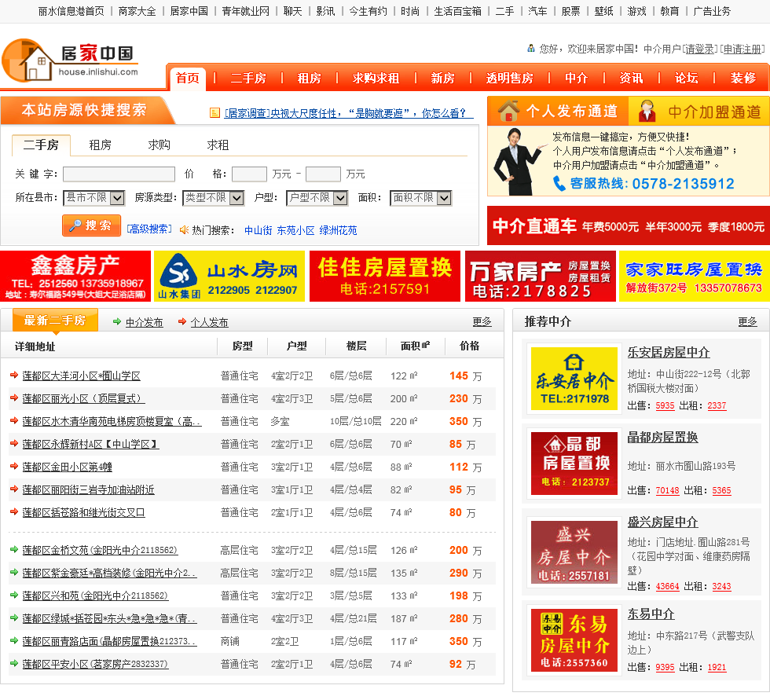Viewport: 770px width, 700px height.
Task: Open 二手房 in the orange navigation bar
Action: (x=248, y=78)
